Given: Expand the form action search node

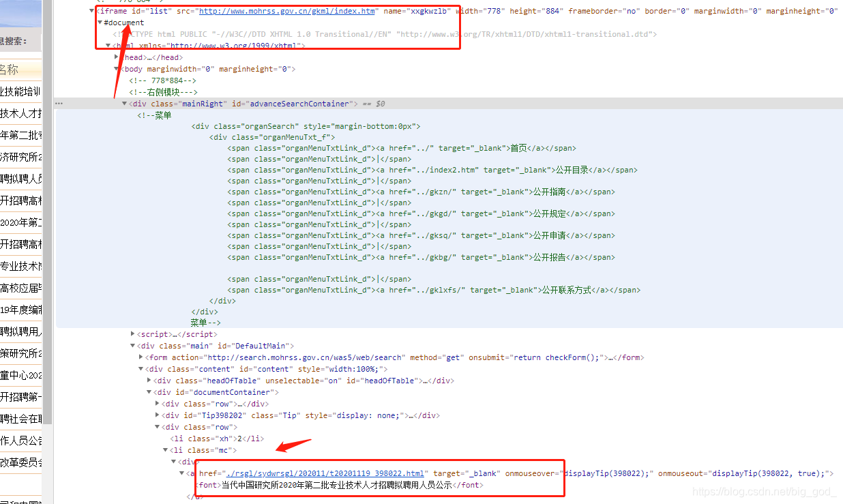Looking at the screenshot, I should point(141,357).
